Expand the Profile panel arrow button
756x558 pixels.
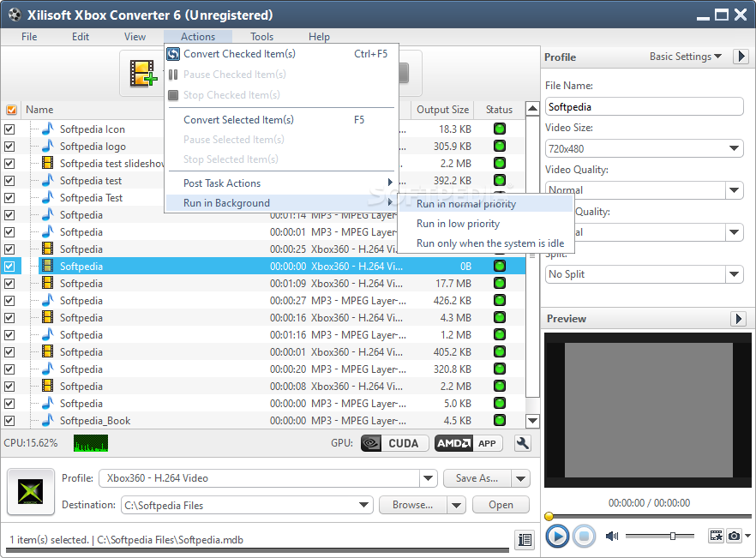[x=741, y=57]
